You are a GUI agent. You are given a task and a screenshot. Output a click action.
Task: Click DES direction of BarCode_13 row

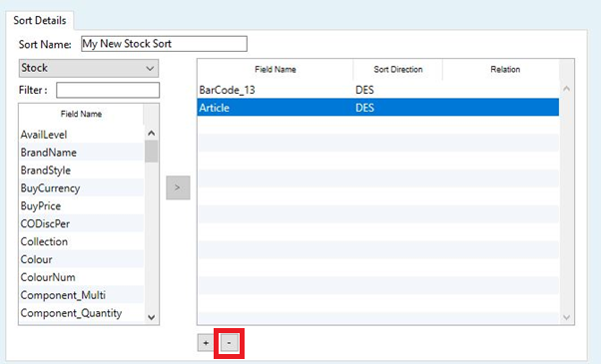[x=364, y=90]
